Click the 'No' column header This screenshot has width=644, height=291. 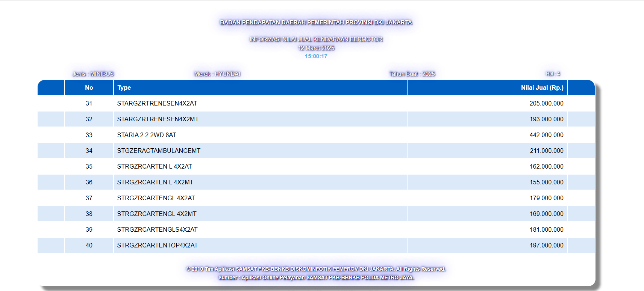89,87
